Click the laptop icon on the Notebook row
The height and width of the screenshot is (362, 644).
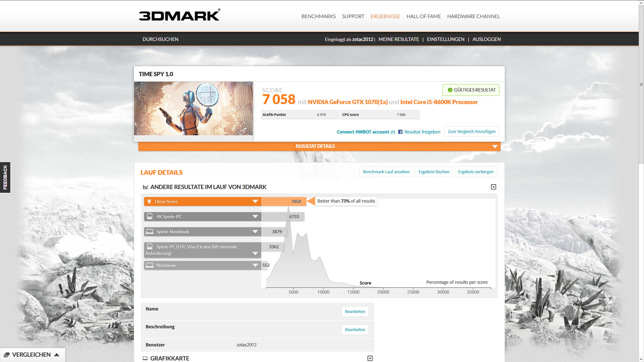click(150, 265)
